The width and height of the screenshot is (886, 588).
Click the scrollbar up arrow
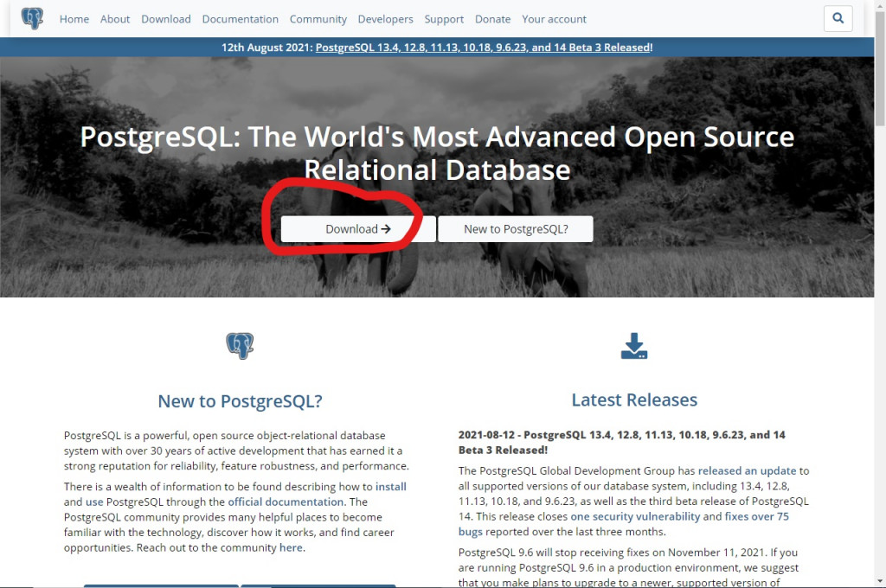click(x=880, y=4)
